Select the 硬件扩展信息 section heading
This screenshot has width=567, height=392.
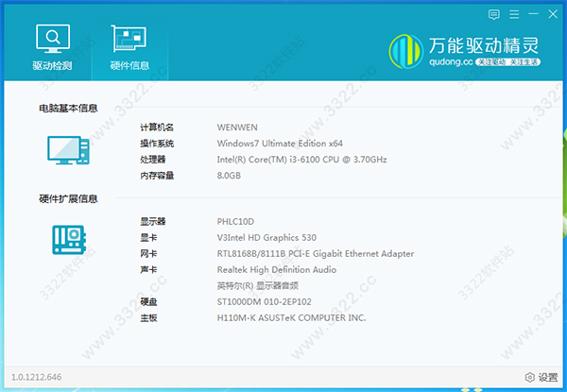click(68, 198)
